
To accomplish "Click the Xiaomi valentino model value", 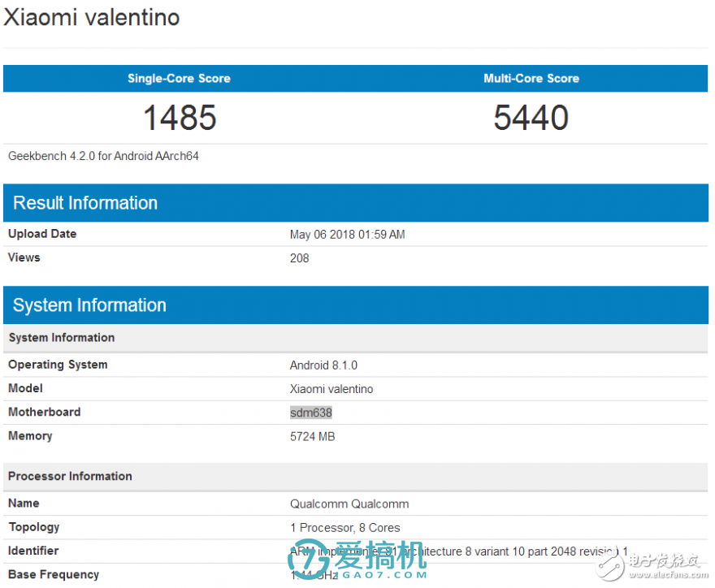I will [x=331, y=389].
